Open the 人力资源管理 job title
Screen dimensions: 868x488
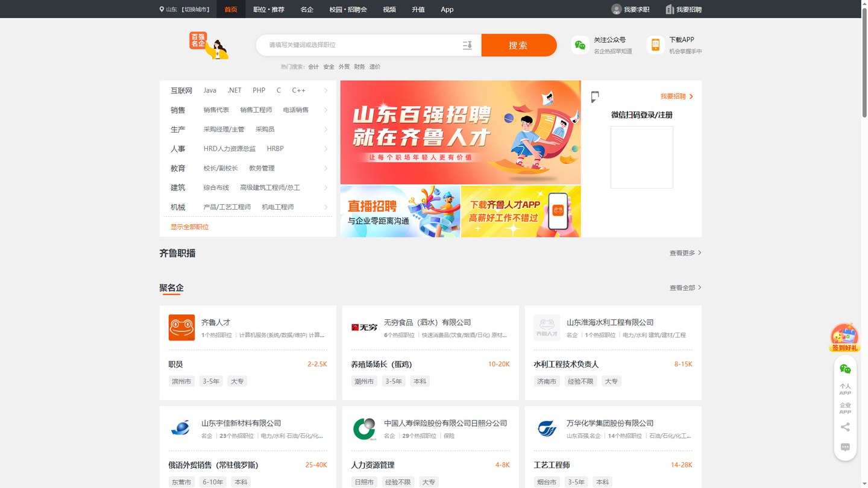373,465
